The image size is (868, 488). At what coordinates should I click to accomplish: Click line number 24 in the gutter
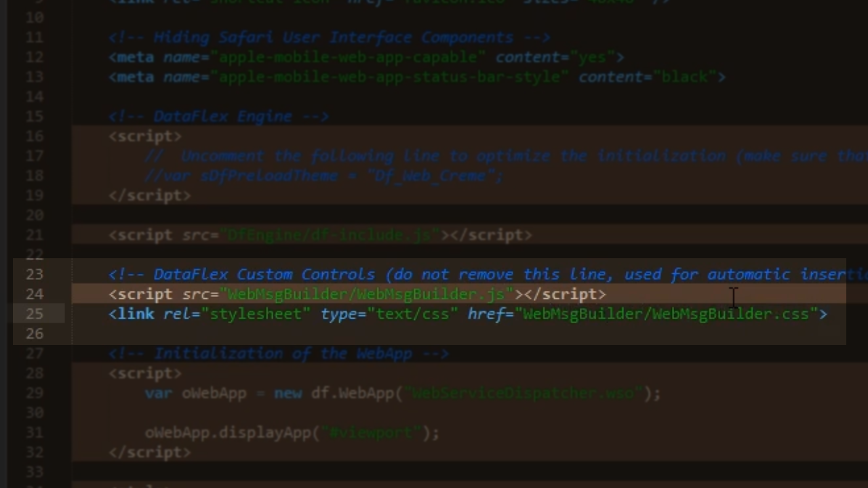(x=34, y=294)
